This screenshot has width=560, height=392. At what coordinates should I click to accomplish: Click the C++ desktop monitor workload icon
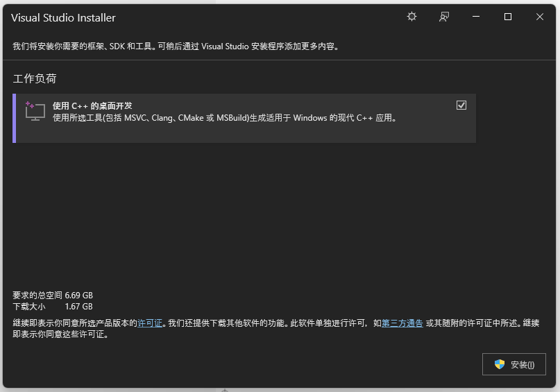[x=35, y=111]
